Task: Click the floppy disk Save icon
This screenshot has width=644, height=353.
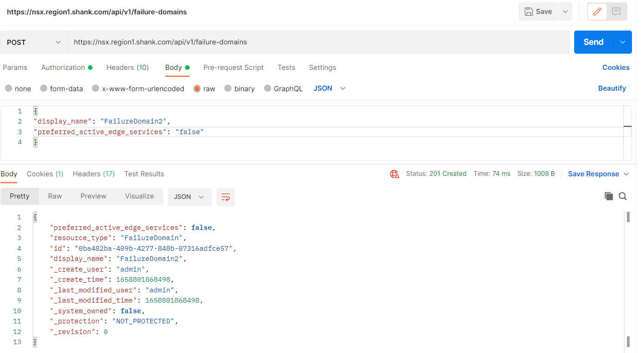Action: (x=528, y=12)
